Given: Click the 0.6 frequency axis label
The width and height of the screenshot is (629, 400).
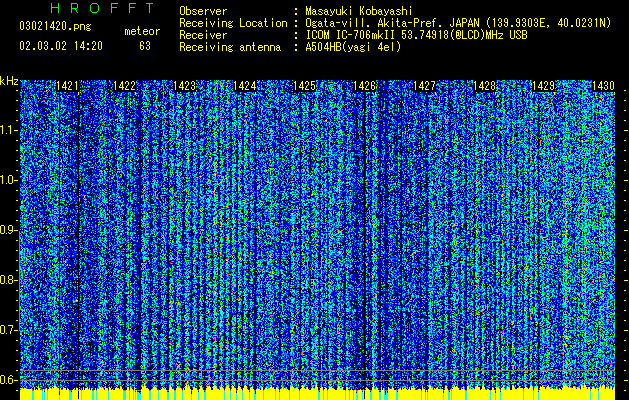Looking at the screenshot, I should [8, 380].
